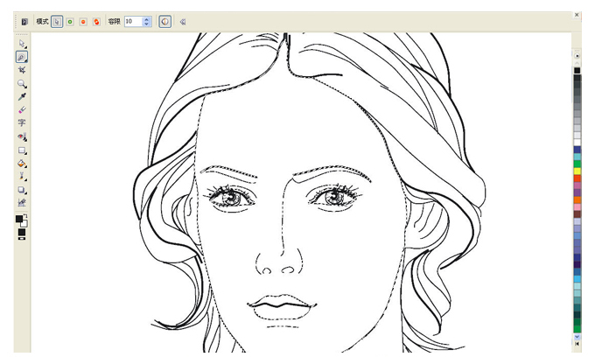Choose the Rectangle shape tool
Viewport: 595px width, 364px height.
(22, 150)
